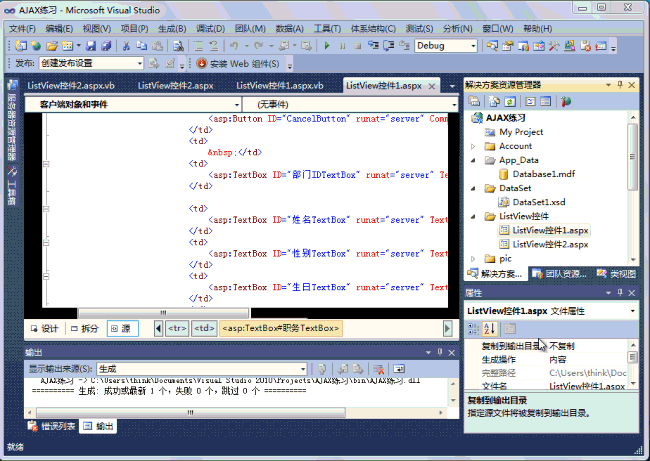Click the asp:TextBox#职务TextBox tag button

tap(281, 328)
